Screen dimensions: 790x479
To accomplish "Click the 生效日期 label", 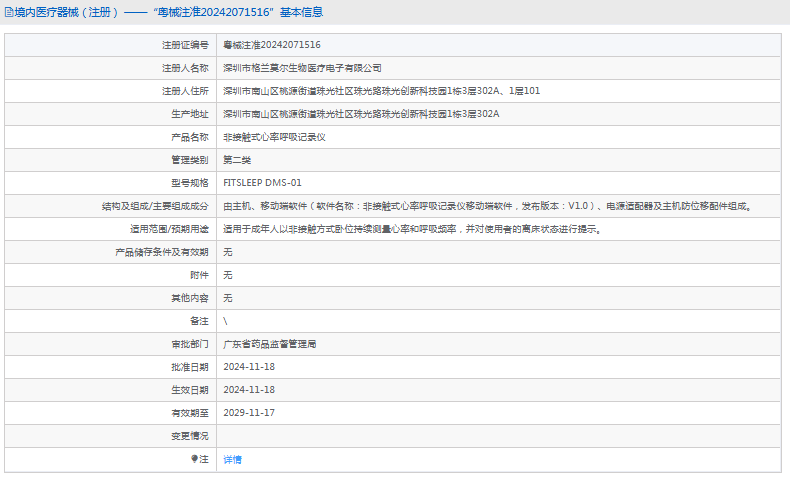I will coord(189,390).
